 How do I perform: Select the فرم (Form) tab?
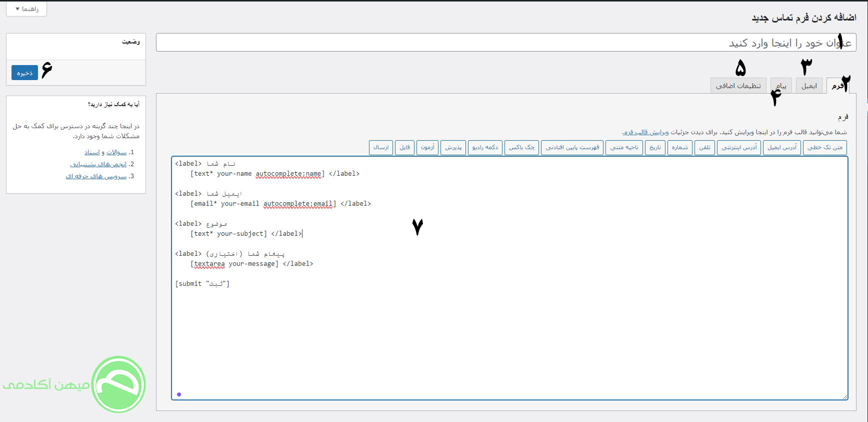pos(837,86)
